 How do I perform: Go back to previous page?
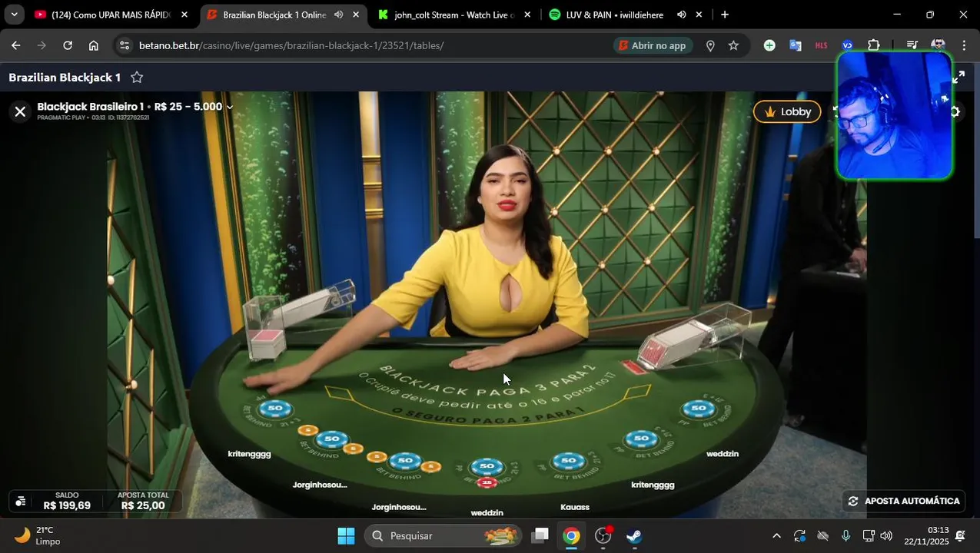[15, 45]
